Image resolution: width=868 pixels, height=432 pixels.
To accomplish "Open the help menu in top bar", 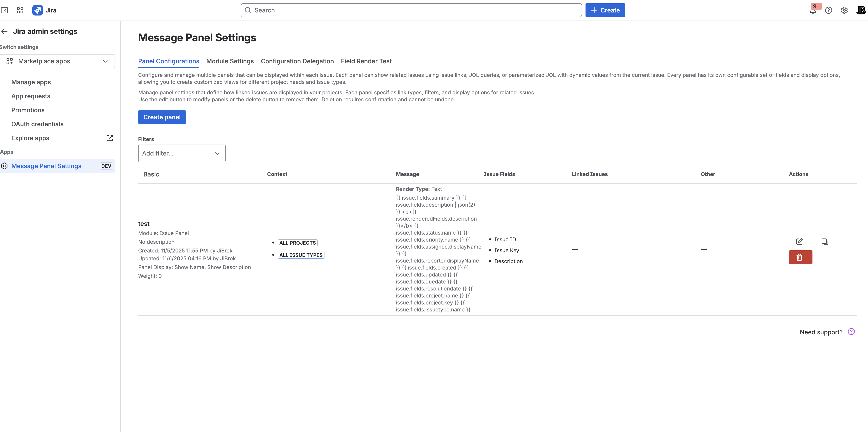I will coord(829,10).
